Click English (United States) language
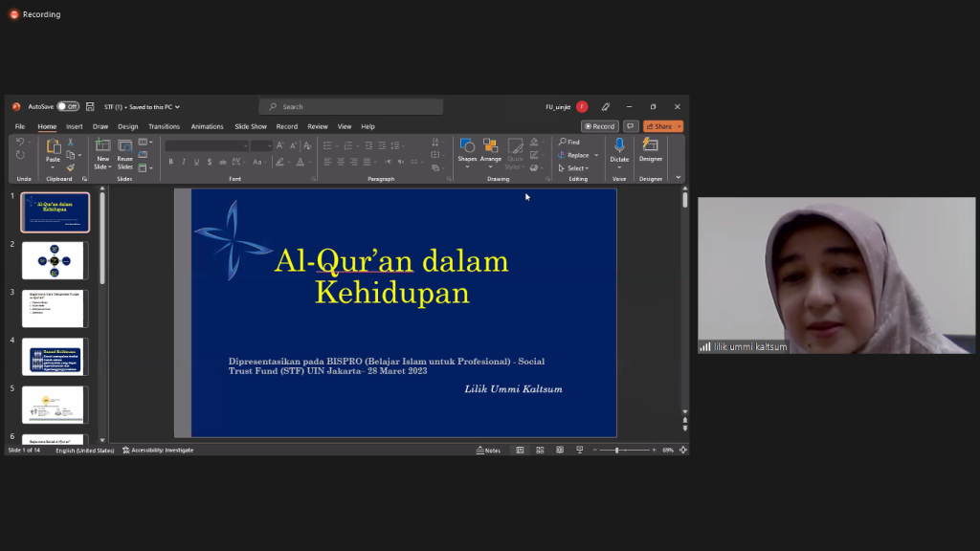 85,450
